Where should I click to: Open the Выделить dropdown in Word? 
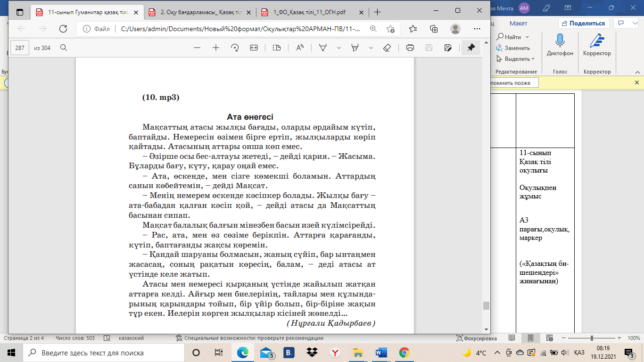[517, 59]
